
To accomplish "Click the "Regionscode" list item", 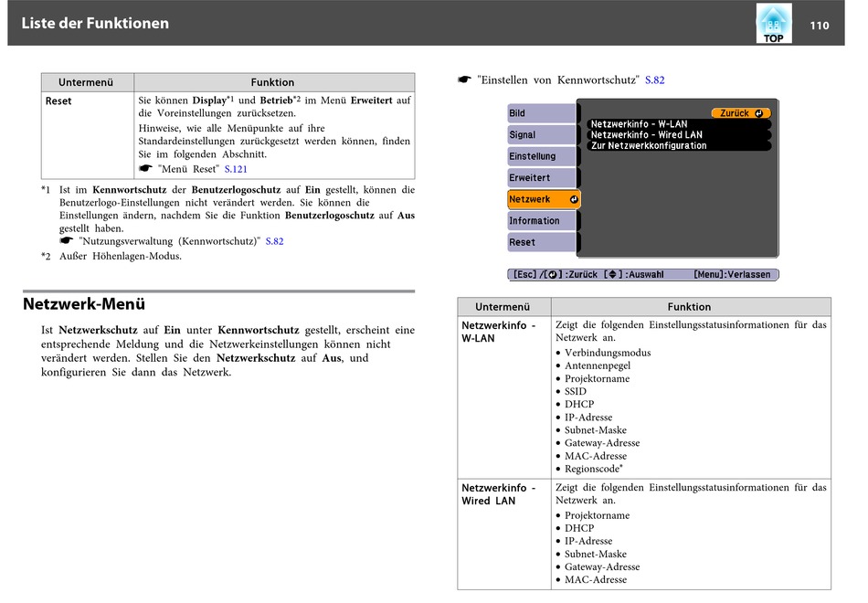I will click(x=592, y=469).
